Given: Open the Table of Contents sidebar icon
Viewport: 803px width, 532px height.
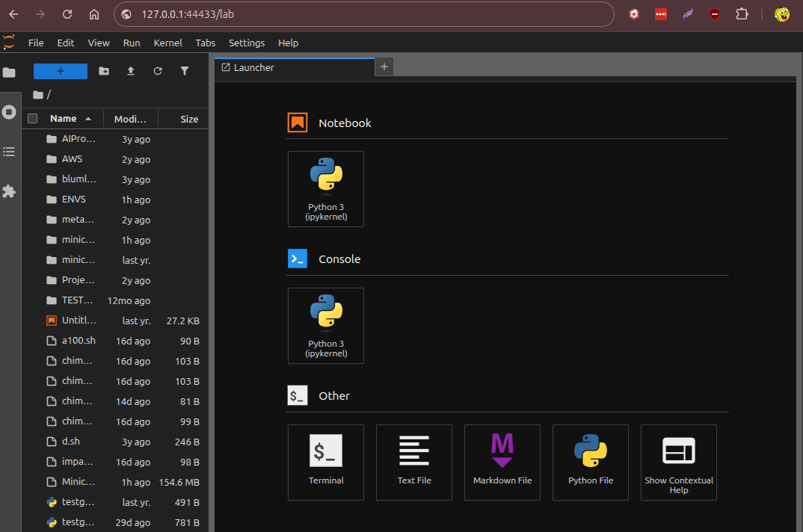Looking at the screenshot, I should pos(9,152).
